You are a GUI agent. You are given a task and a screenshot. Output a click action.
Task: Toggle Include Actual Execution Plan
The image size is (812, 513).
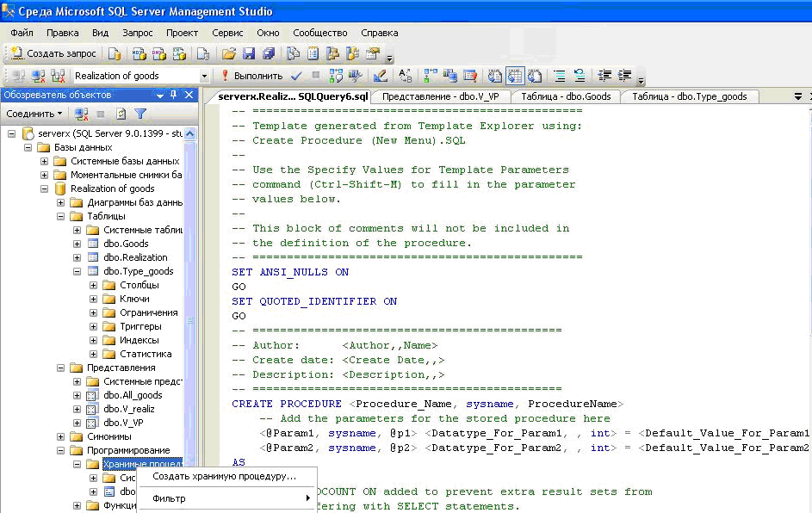[x=431, y=76]
